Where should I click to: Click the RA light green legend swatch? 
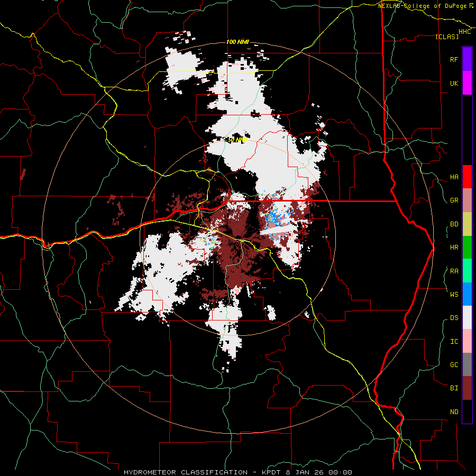pos(467,271)
